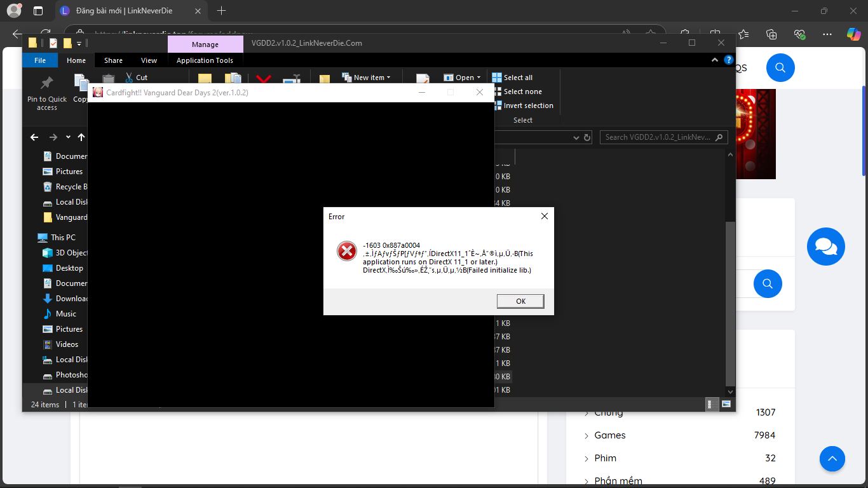The image size is (868, 488).
Task: Click the Explorer help question mark icon
Action: (x=729, y=60)
